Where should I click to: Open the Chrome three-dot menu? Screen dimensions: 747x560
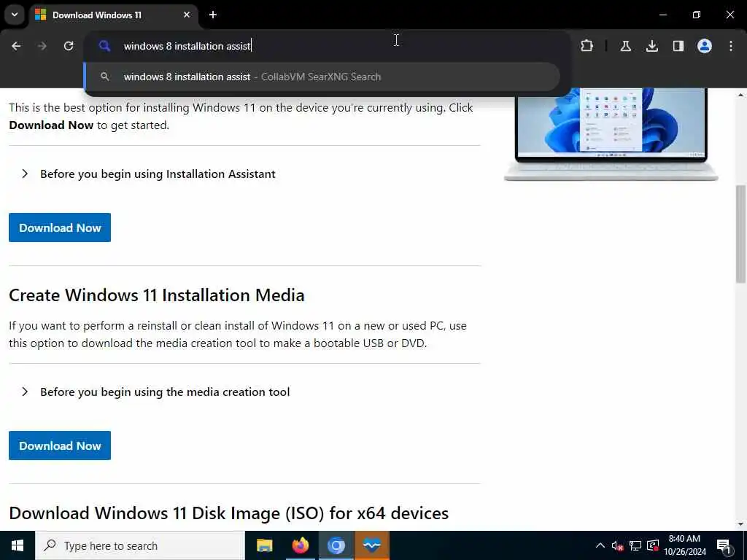pyautogui.click(x=731, y=46)
